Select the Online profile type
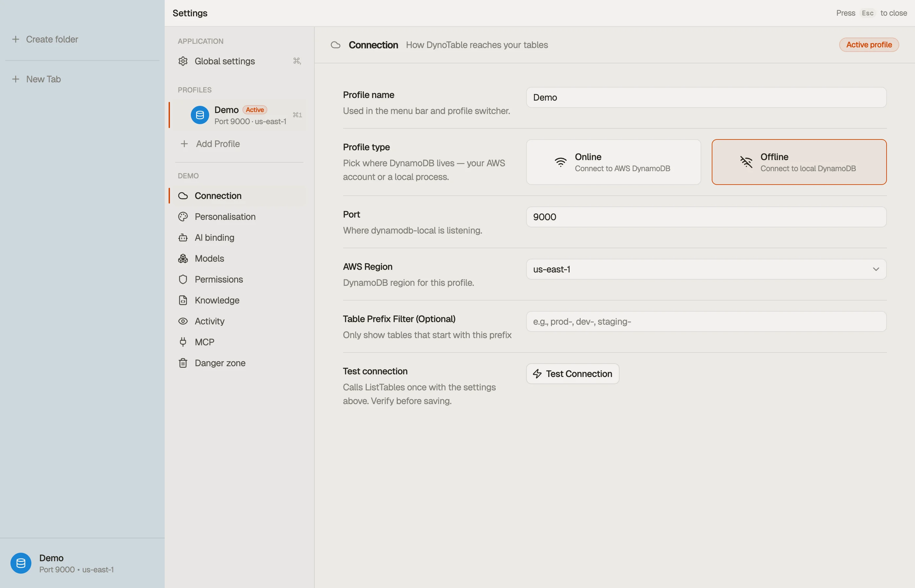Image resolution: width=915 pixels, height=588 pixels. click(x=613, y=162)
